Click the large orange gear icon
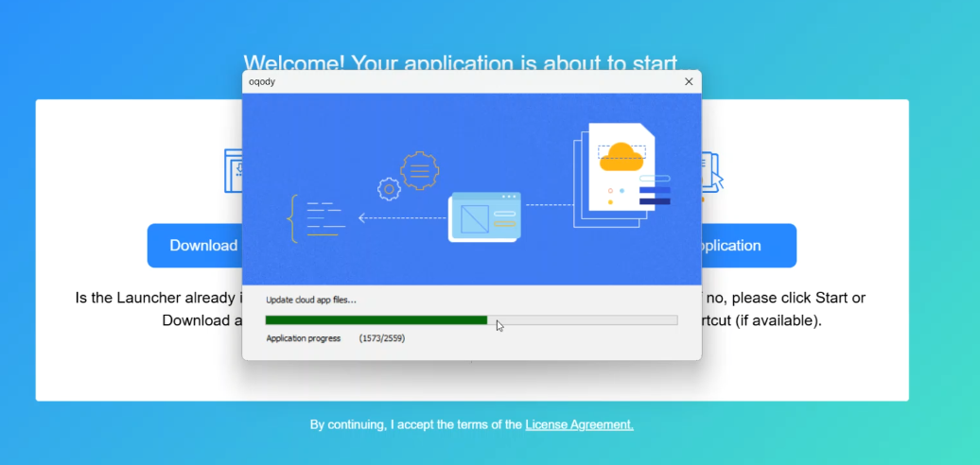 click(419, 171)
